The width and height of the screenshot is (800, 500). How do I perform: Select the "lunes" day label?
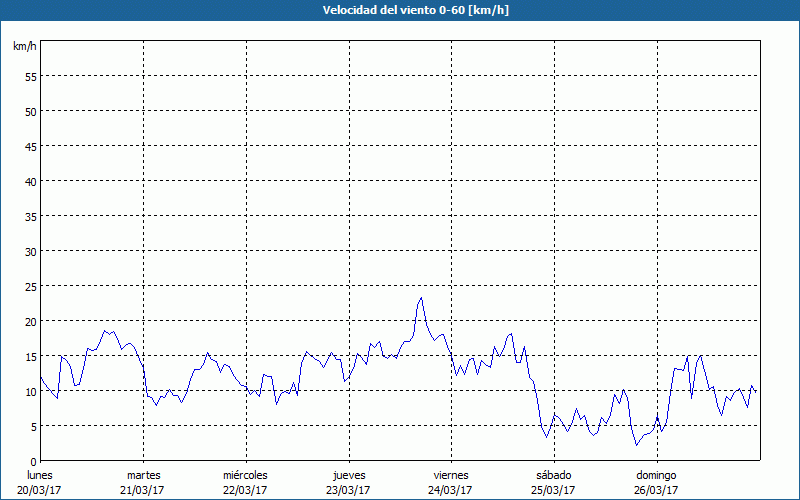(41, 475)
